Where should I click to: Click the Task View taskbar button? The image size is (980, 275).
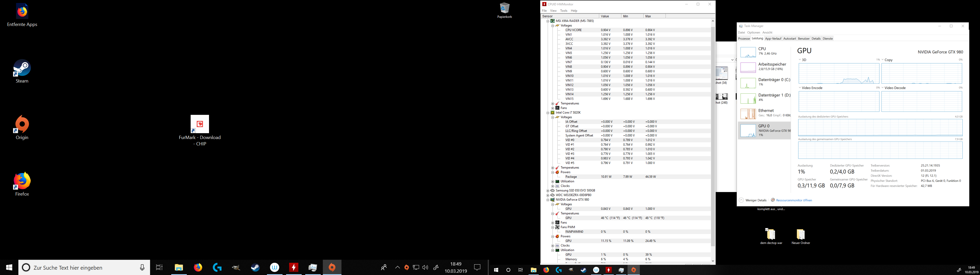click(x=159, y=268)
